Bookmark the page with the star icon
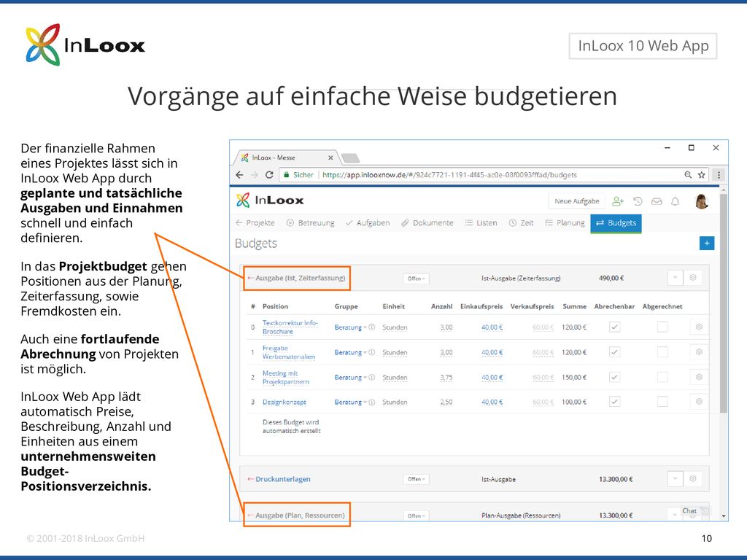Viewport: 747px width, 560px height. coord(701,175)
